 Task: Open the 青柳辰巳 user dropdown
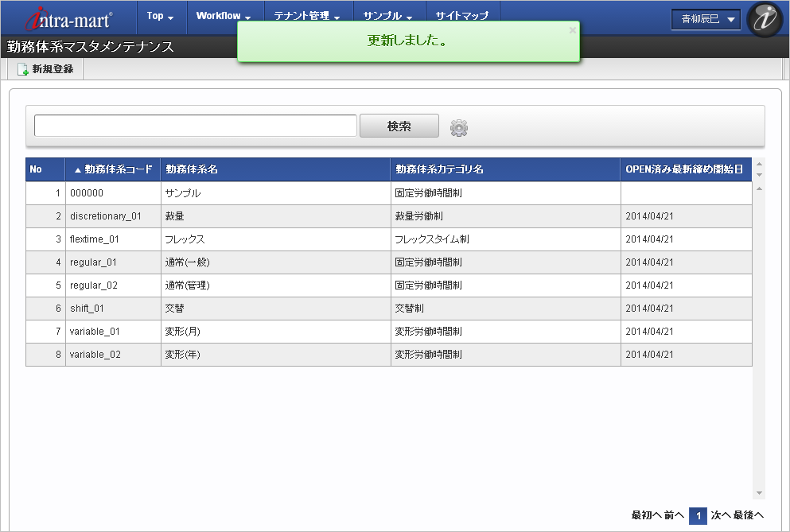[706, 19]
